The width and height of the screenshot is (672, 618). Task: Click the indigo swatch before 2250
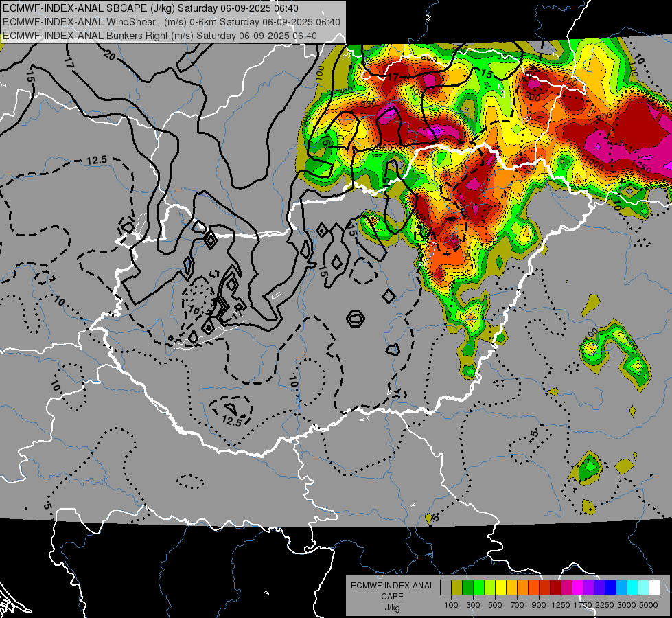pyautogui.click(x=599, y=587)
